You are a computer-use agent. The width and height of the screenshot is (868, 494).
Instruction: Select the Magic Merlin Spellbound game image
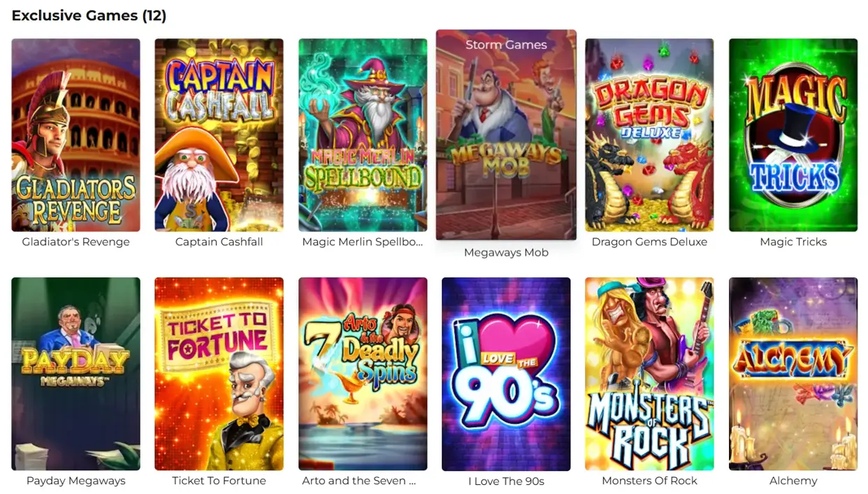point(363,135)
